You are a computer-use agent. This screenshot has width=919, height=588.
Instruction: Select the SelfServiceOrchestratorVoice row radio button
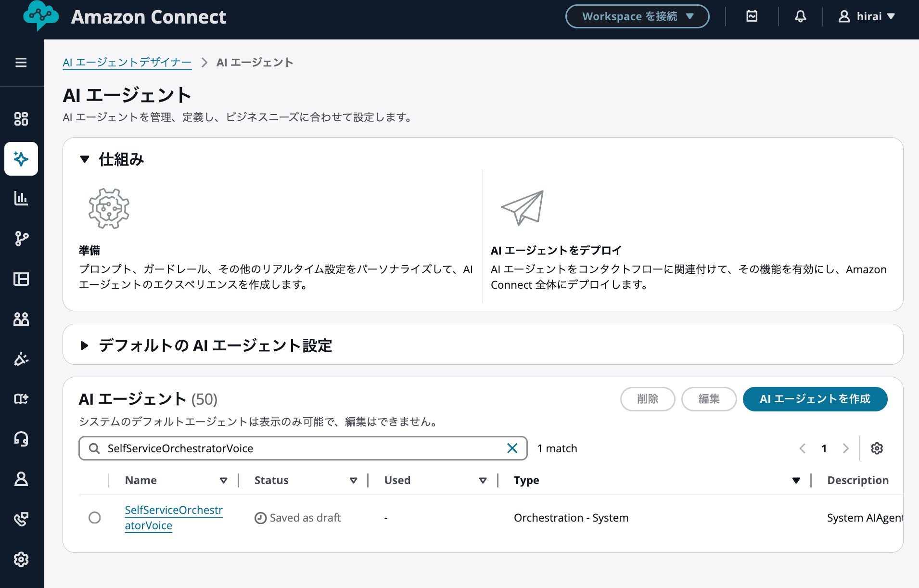(x=95, y=518)
